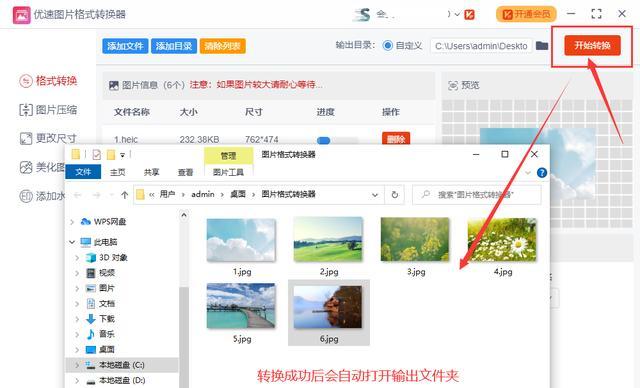Click 用户 in the address breadcrumb
This screenshot has height=388, width=640.
(x=167, y=194)
